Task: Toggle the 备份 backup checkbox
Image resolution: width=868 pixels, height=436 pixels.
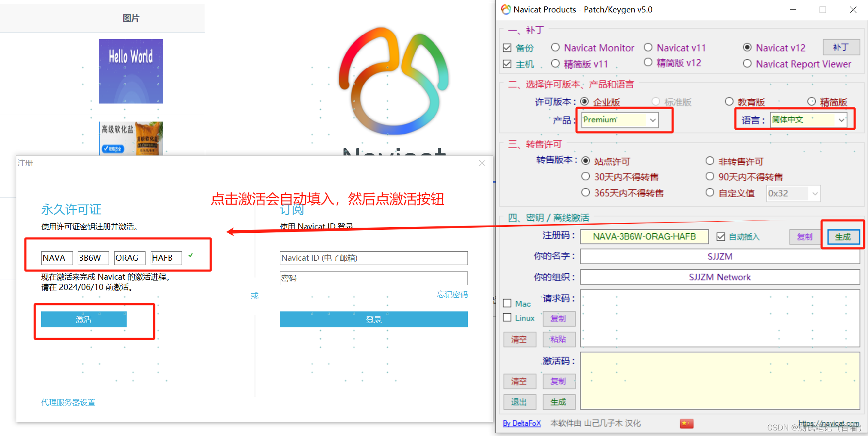Action: coord(507,48)
